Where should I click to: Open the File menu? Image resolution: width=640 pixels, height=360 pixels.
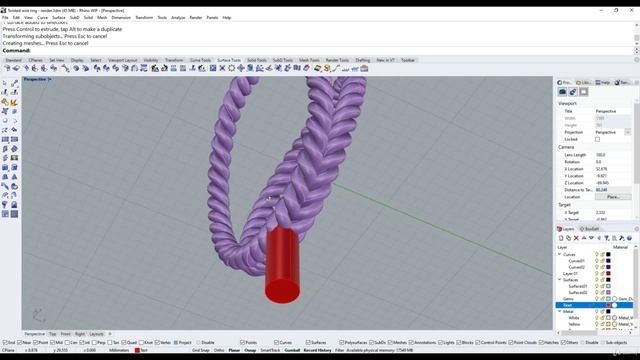coord(5,18)
